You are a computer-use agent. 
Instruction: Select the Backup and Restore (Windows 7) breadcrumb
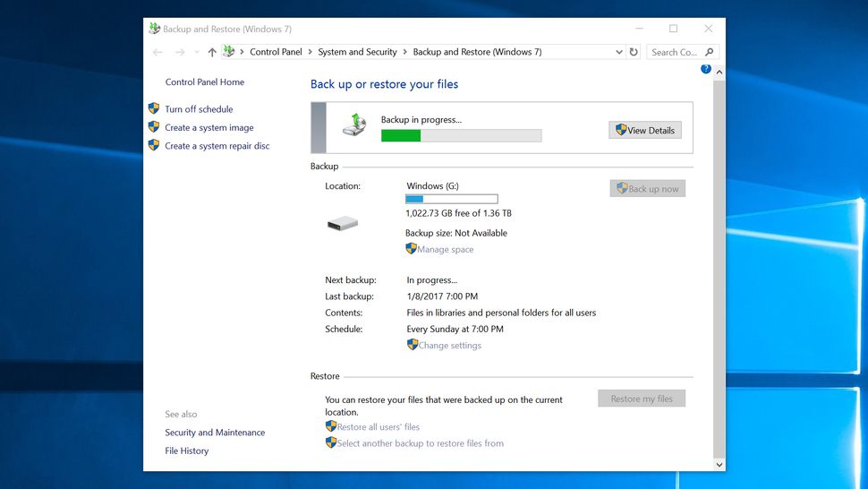477,52
